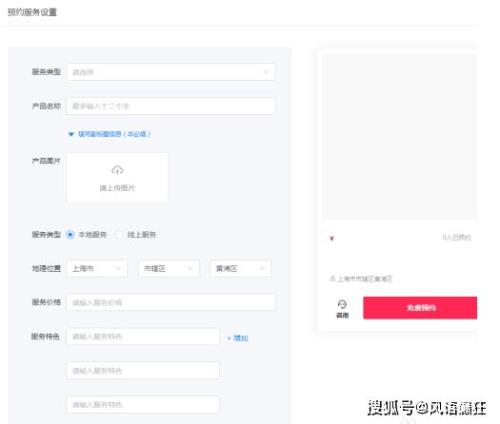Click the 产品名称 input field
The height and width of the screenshot is (424, 500).
pyautogui.click(x=170, y=106)
